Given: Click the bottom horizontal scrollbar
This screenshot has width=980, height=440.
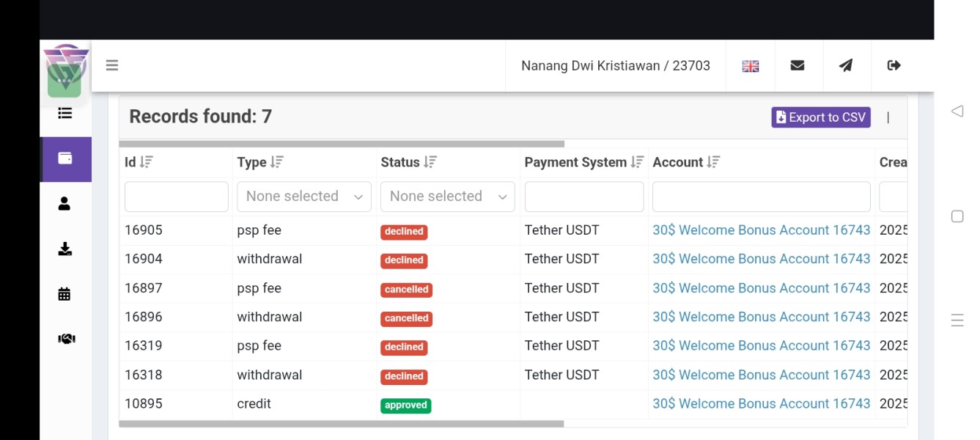Looking at the screenshot, I should [x=342, y=424].
